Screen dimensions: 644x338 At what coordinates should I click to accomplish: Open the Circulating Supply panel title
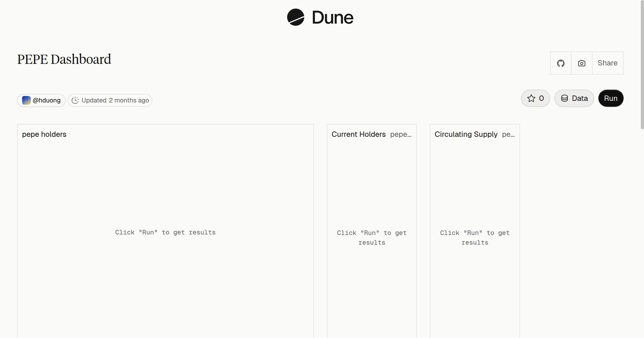click(x=466, y=134)
